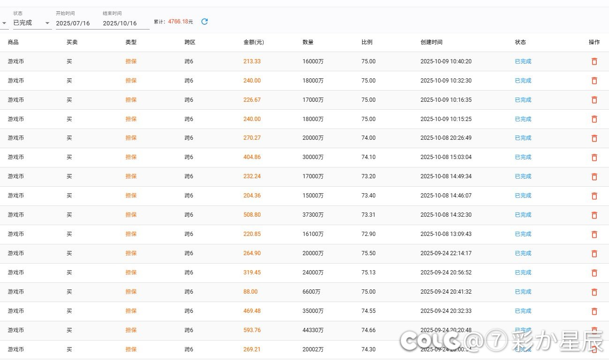Open the 状态 dropdown showing 已完成

click(x=31, y=23)
